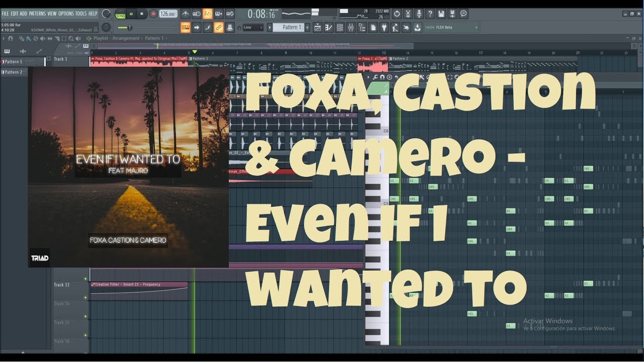Open the Piano roll view icon
The image size is (644, 362).
point(329,28)
